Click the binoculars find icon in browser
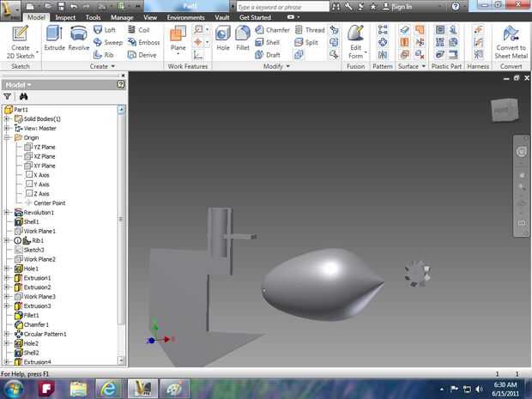 (x=23, y=97)
